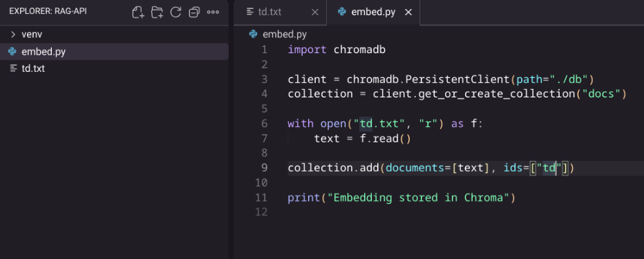Click the import keyword on line 1
Viewport: 644px width, 259px height.
307,50
